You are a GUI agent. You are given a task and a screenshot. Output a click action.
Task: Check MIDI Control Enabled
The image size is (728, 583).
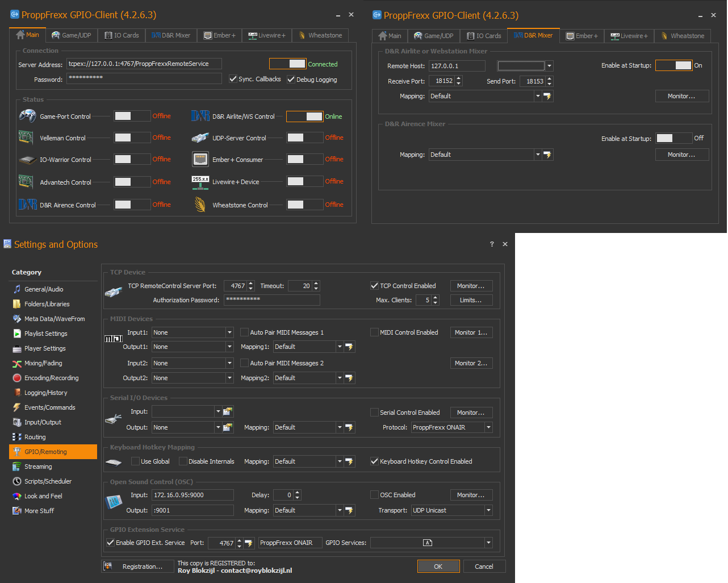[x=374, y=332]
